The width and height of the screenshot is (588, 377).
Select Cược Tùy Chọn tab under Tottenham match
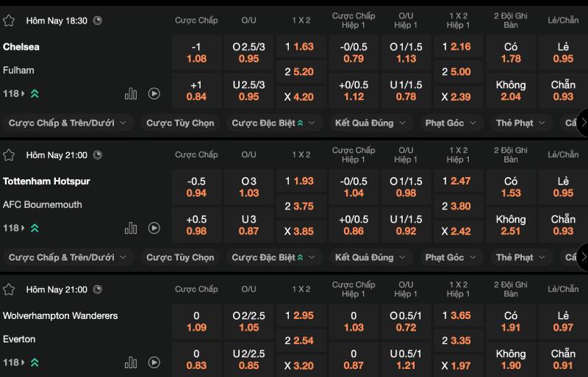pyautogui.click(x=180, y=257)
